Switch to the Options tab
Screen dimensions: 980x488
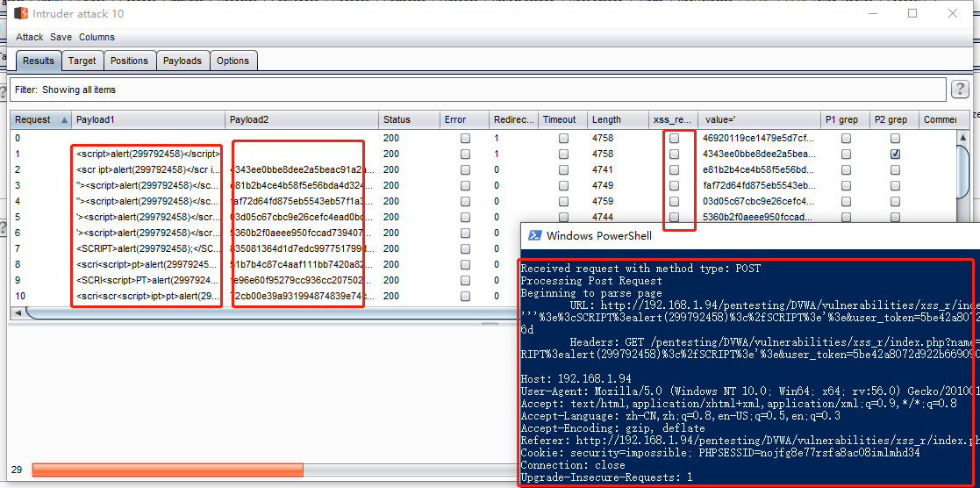[x=233, y=61]
